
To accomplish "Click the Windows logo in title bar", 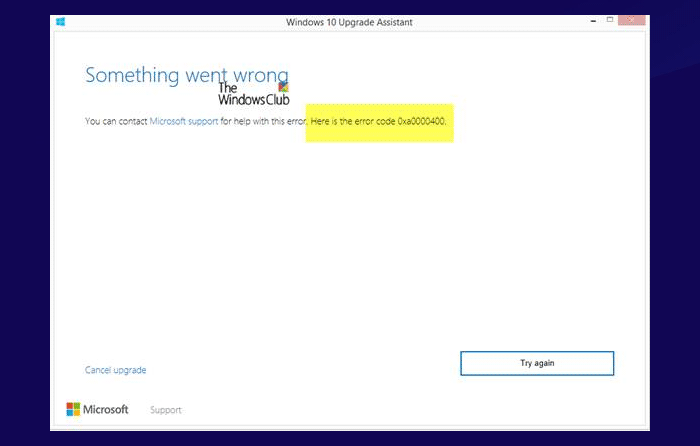I will (61, 21).
